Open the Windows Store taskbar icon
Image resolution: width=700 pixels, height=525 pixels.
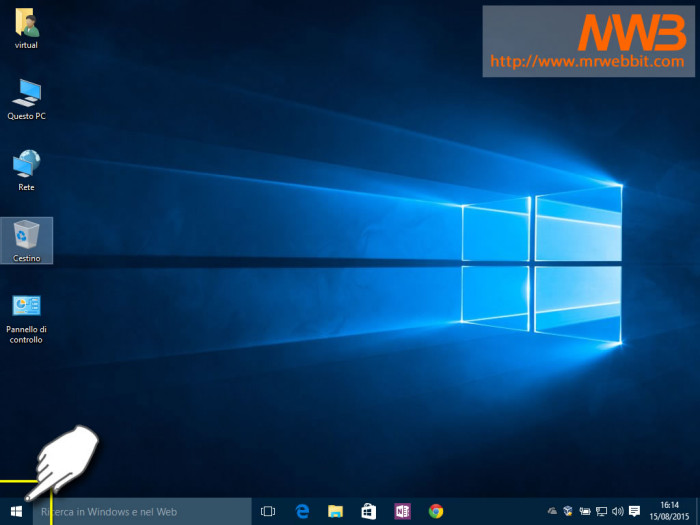(x=369, y=512)
